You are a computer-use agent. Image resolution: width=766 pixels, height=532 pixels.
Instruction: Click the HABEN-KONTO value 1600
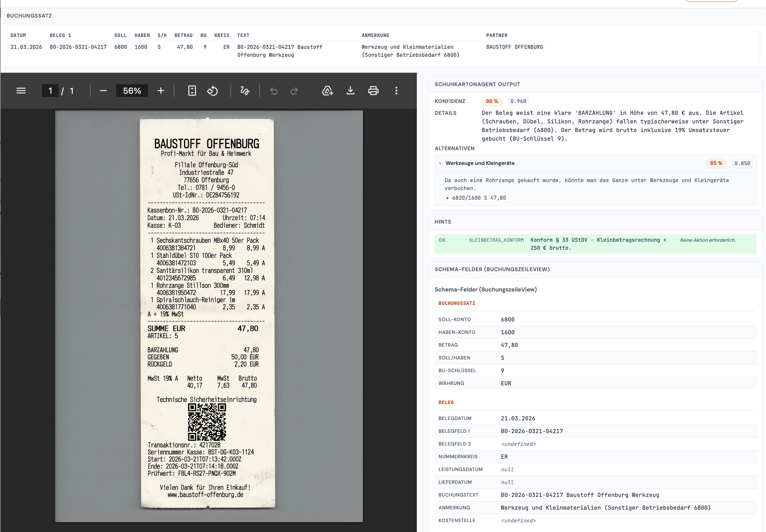507,332
